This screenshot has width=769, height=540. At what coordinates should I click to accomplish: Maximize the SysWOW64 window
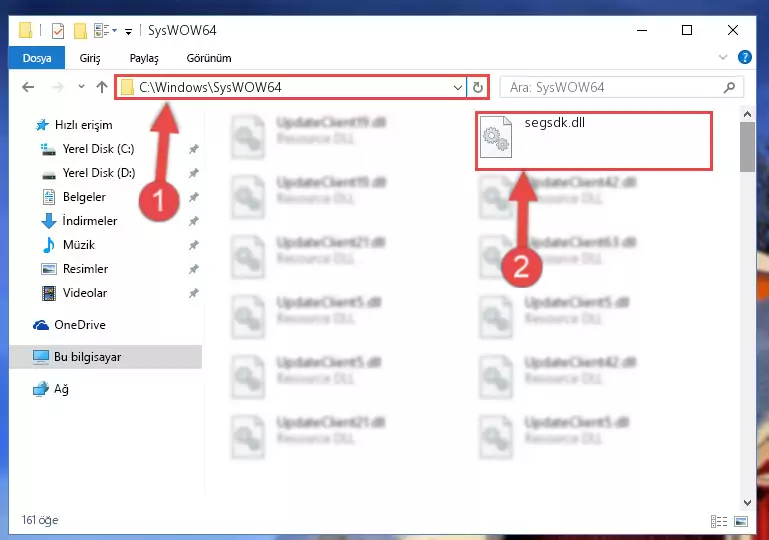[x=687, y=30]
